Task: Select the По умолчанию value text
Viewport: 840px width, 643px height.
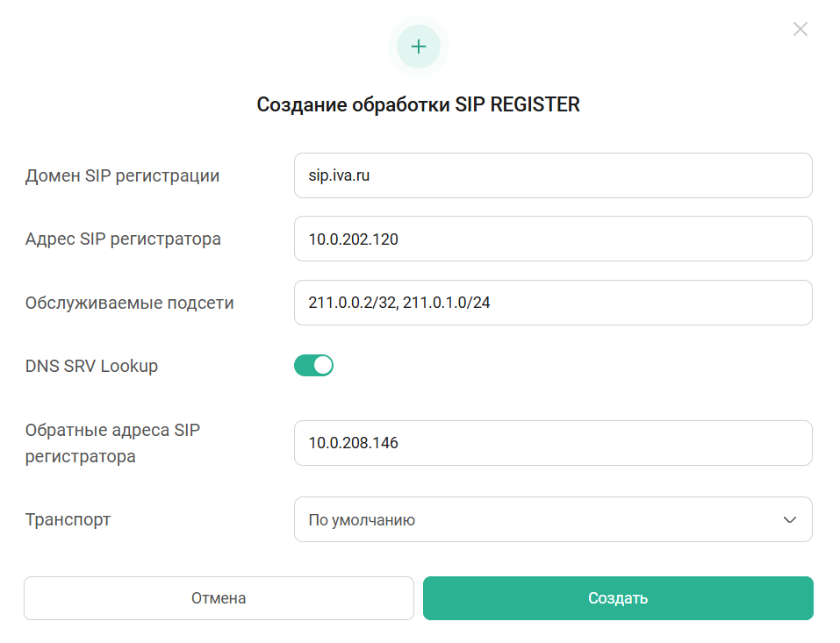Action: tap(362, 520)
